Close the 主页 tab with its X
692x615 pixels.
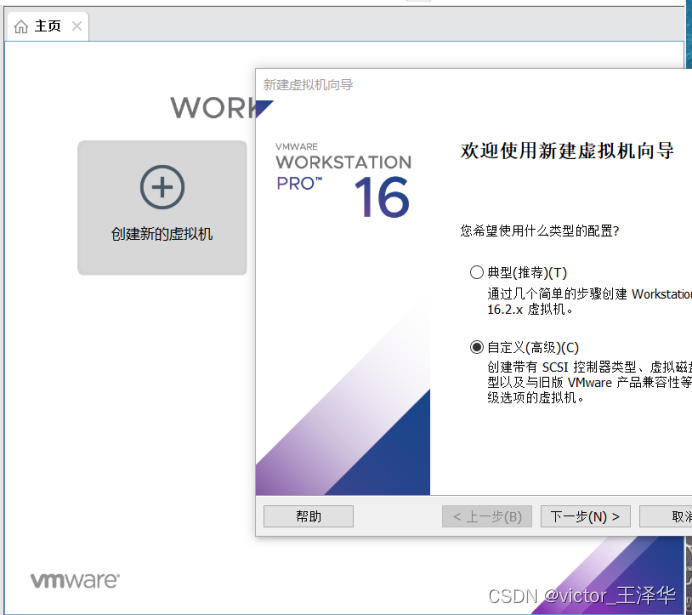[x=77, y=26]
